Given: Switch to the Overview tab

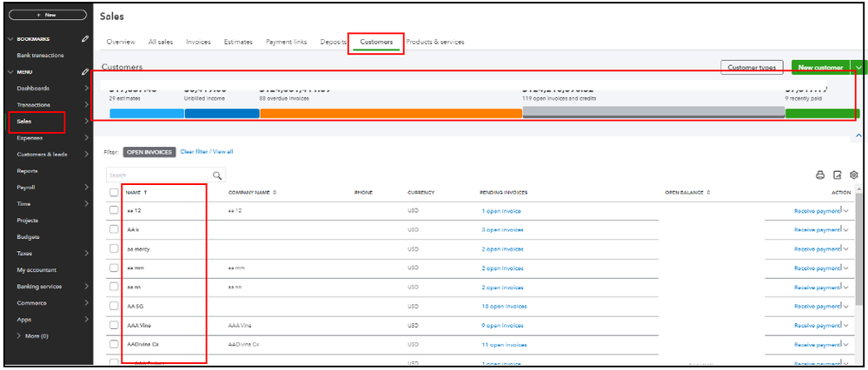Looking at the screenshot, I should pos(121,42).
